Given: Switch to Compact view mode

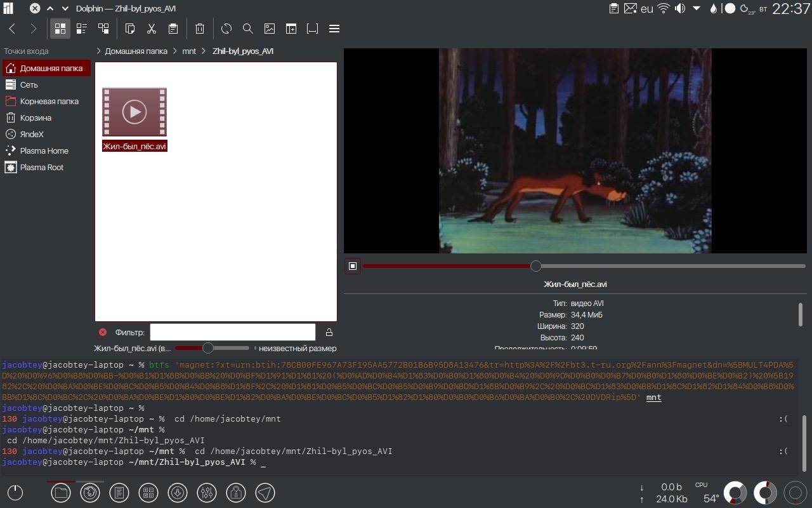Looking at the screenshot, I should click(82, 29).
